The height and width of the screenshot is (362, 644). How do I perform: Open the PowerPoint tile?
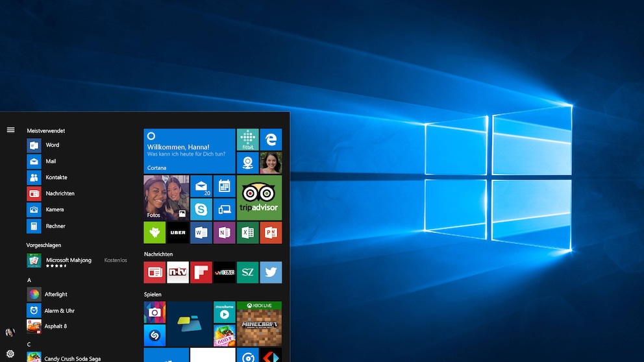point(271,233)
